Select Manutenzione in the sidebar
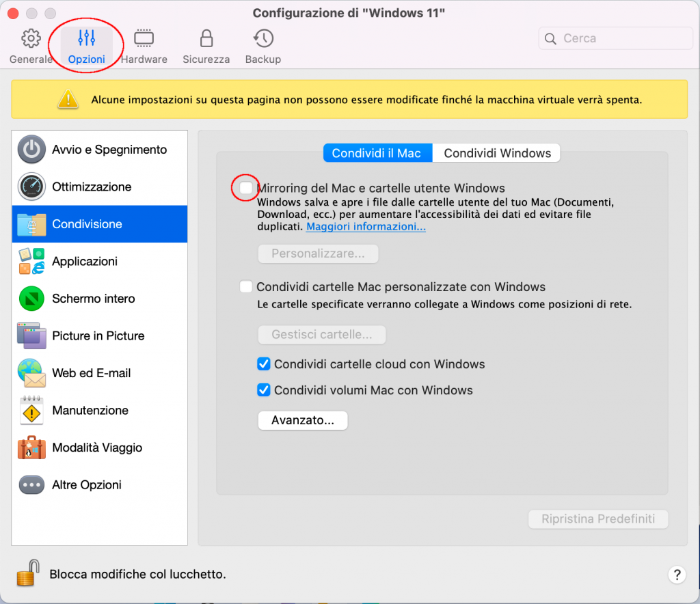700x604 pixels. point(100,411)
